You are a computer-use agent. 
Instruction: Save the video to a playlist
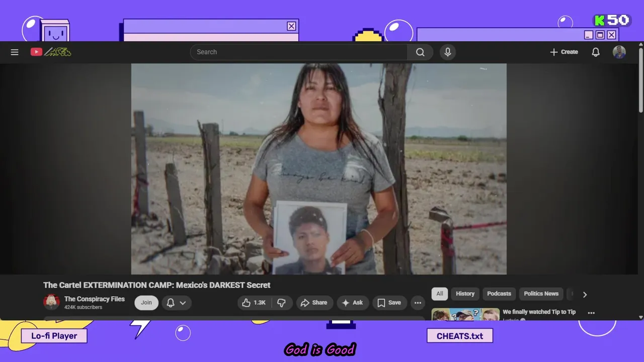389,303
